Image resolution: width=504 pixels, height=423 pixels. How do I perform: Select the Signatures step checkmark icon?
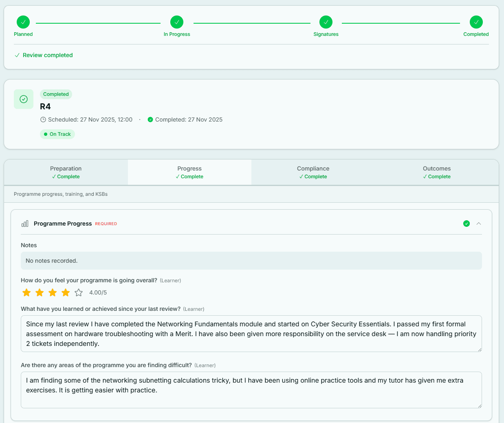click(326, 22)
